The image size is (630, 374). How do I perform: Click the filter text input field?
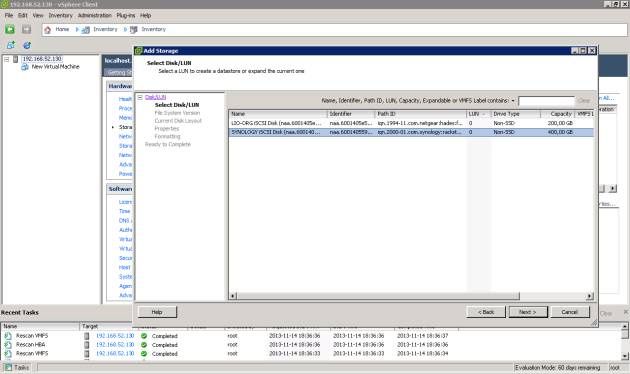(x=546, y=100)
